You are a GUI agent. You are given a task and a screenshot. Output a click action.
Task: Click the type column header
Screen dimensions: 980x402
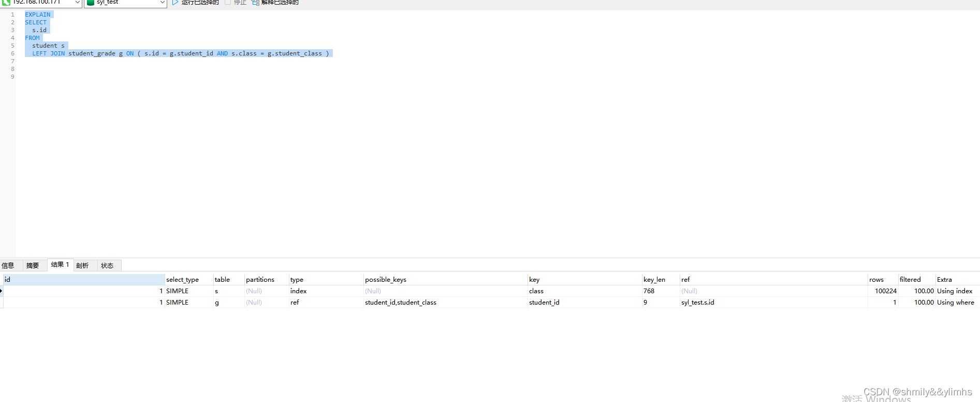[x=326, y=280]
